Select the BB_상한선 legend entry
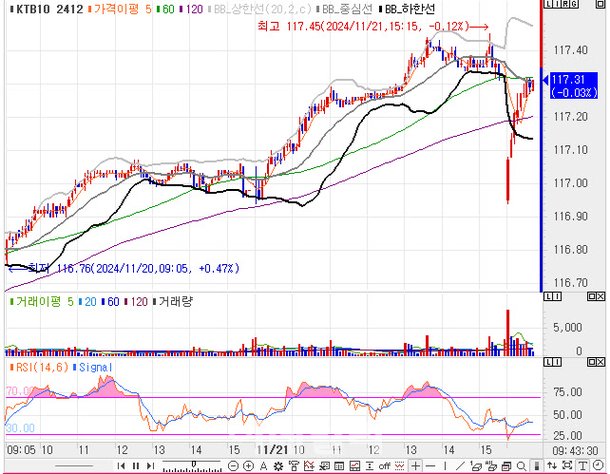This screenshot has width=610, height=474. pos(260,9)
